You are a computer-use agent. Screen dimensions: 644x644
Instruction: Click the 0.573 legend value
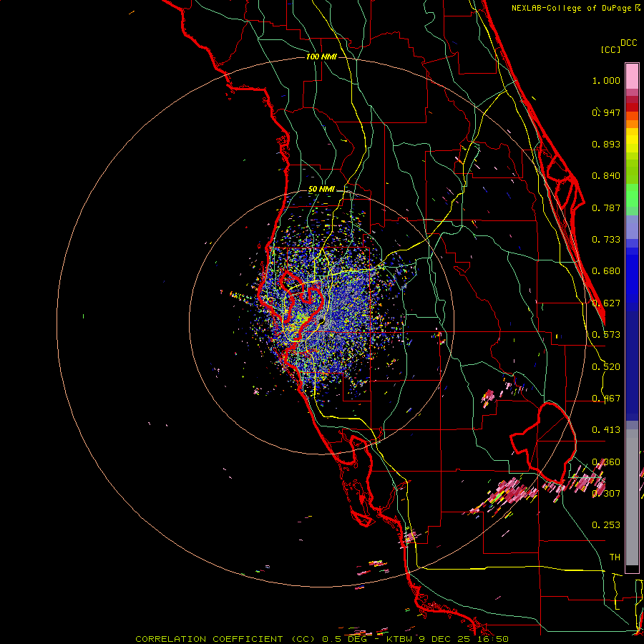(606, 335)
